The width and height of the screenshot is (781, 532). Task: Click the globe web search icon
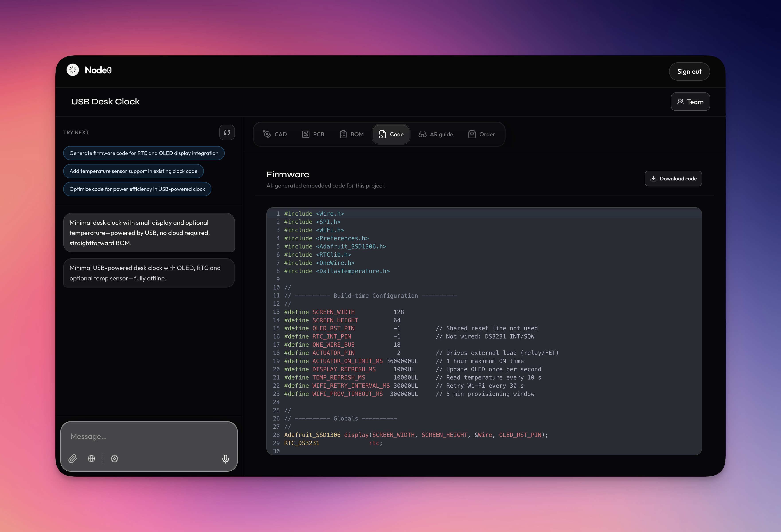coord(91,459)
